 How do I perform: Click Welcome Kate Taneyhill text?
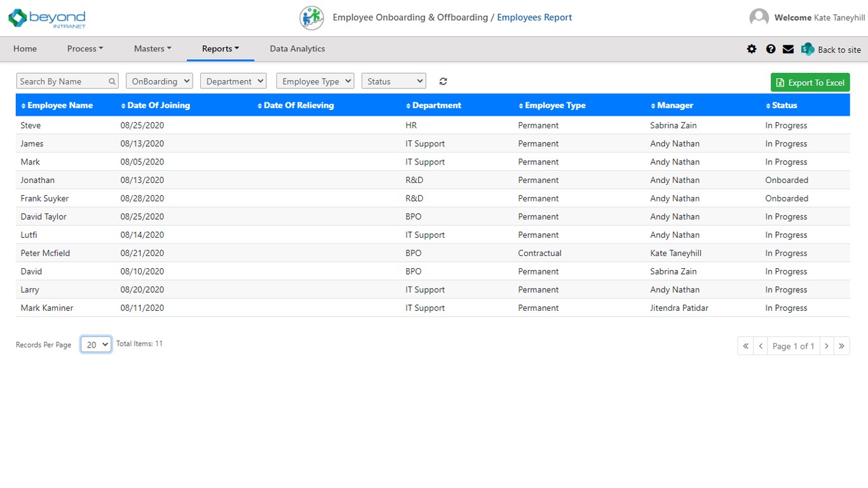point(820,18)
